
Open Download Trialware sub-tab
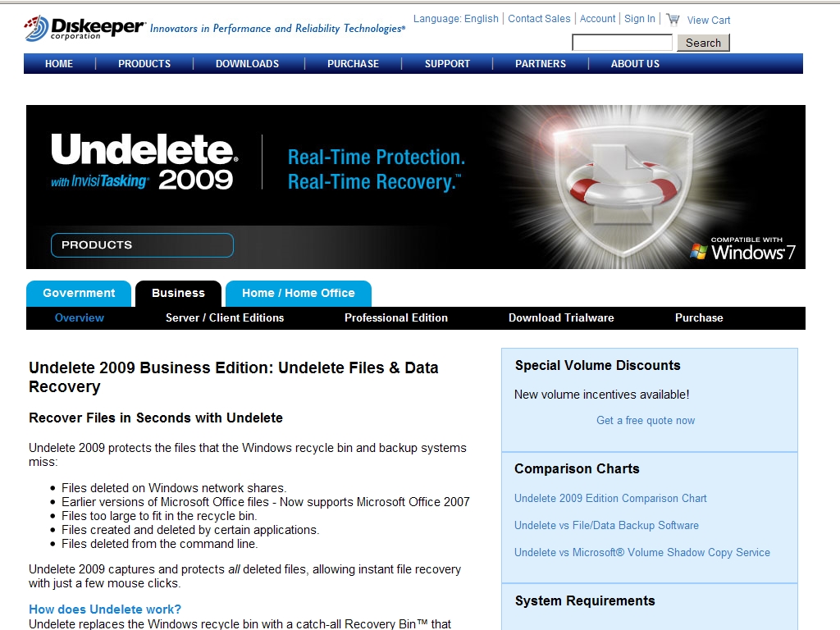pos(561,317)
